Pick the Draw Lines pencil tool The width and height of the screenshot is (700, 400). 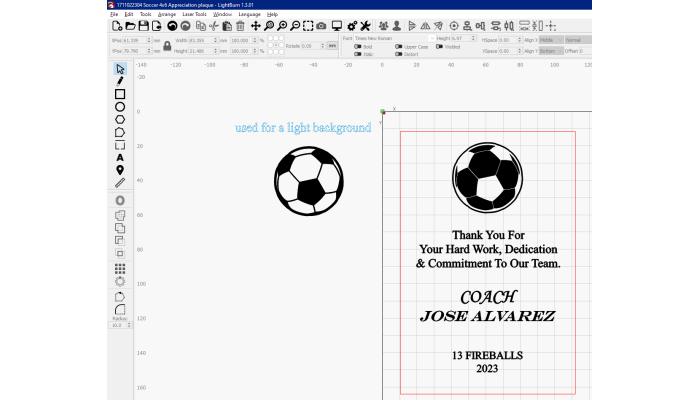120,81
